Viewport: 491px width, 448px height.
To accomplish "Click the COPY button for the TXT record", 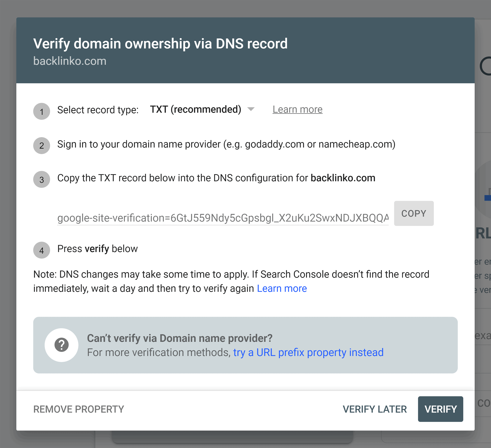I will tap(413, 213).
